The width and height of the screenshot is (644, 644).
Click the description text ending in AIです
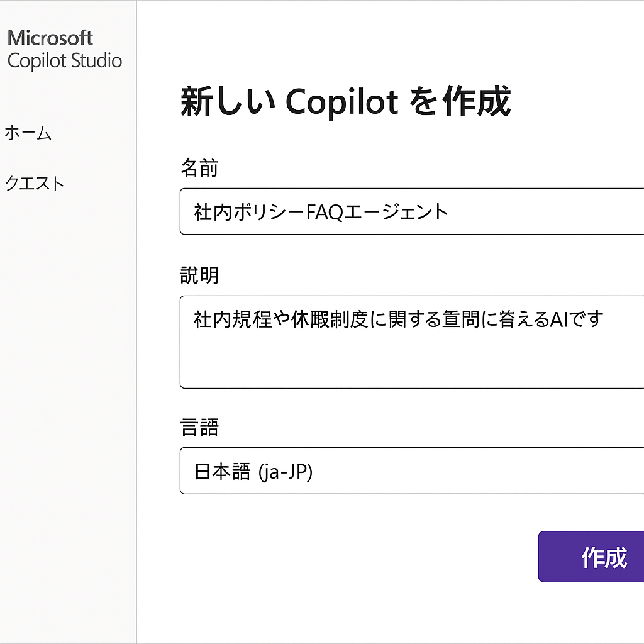(x=399, y=319)
